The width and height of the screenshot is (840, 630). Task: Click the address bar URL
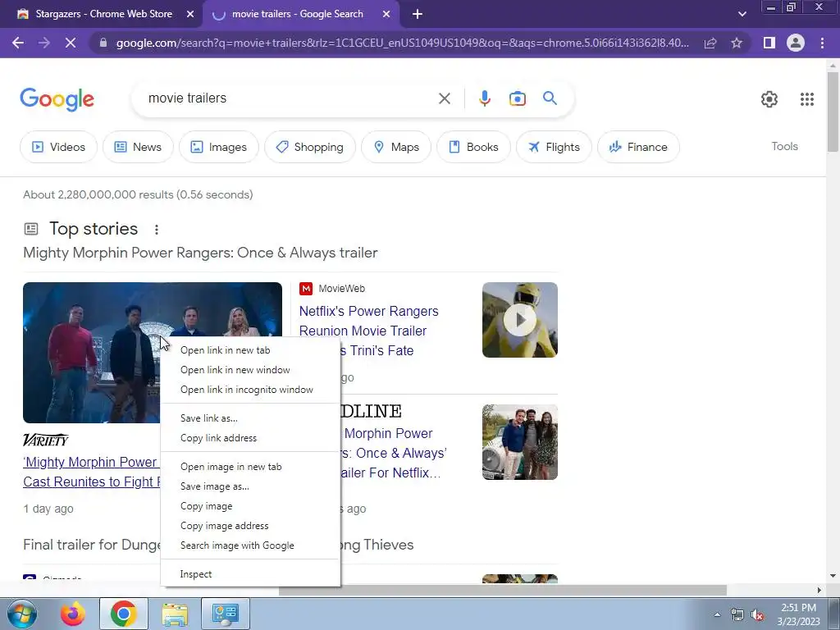[x=403, y=43]
